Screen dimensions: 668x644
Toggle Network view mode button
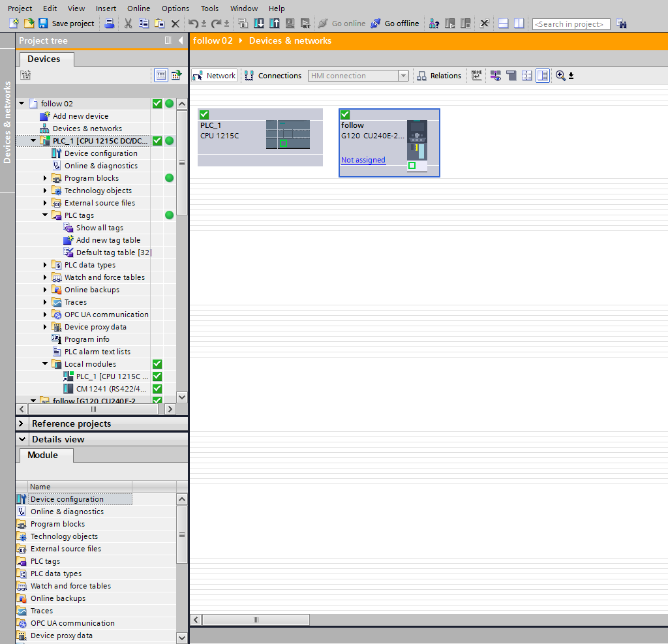(x=215, y=76)
